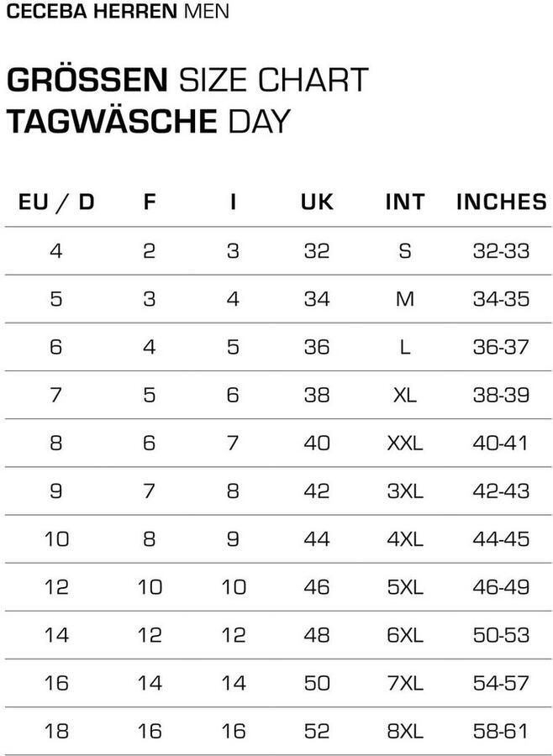Click UK size 40 cell
Image resolution: width=553 pixels, height=756 pixels.
[x=317, y=443]
